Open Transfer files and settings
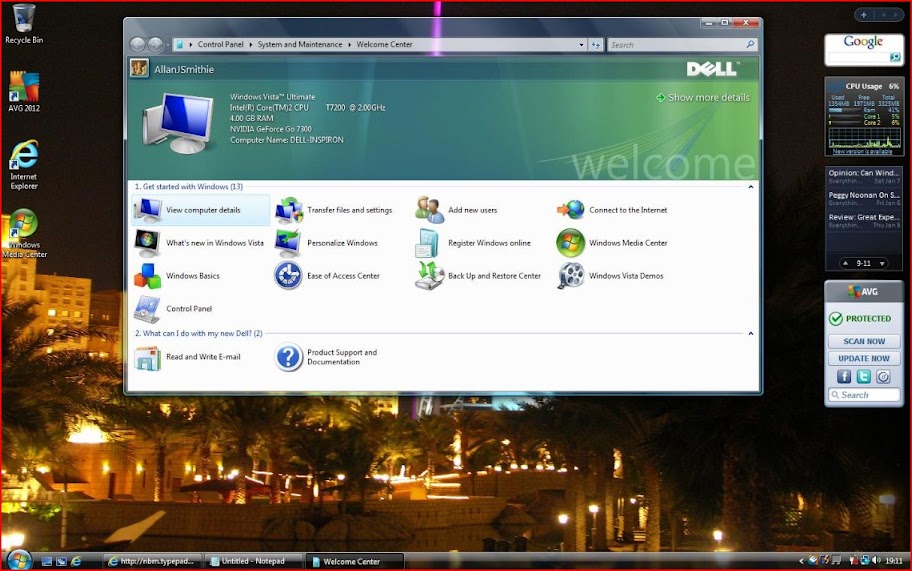 pyautogui.click(x=334, y=210)
